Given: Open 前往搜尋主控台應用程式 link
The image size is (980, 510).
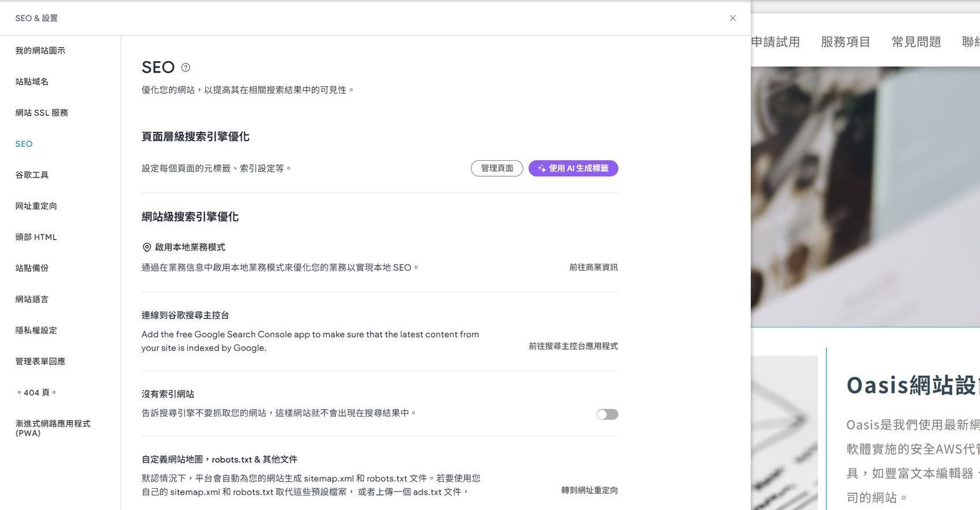Looking at the screenshot, I should 573,346.
